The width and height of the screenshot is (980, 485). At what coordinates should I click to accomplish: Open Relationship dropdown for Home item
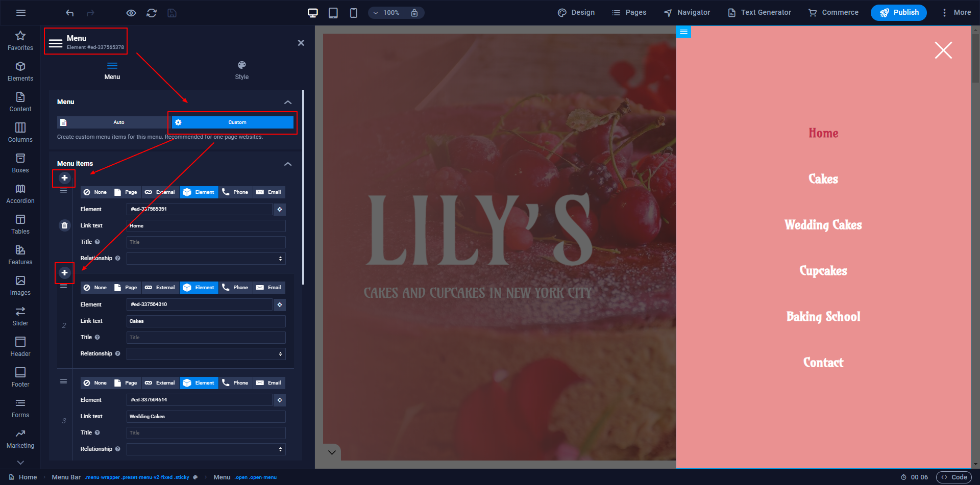click(x=206, y=259)
